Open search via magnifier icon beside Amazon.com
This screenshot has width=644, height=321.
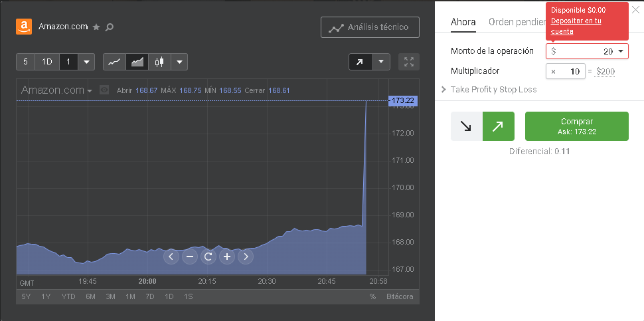point(110,27)
